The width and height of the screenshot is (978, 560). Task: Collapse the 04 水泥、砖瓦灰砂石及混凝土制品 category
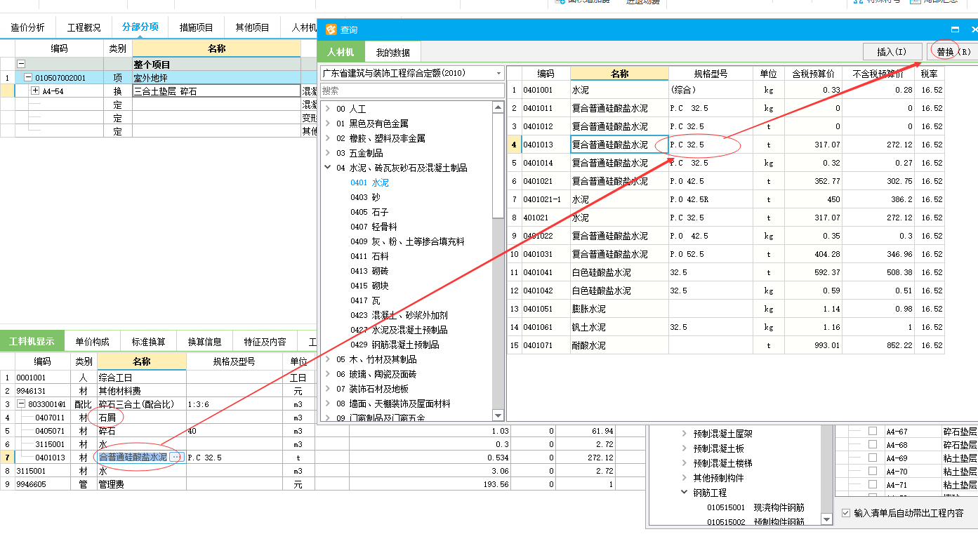pyautogui.click(x=327, y=168)
